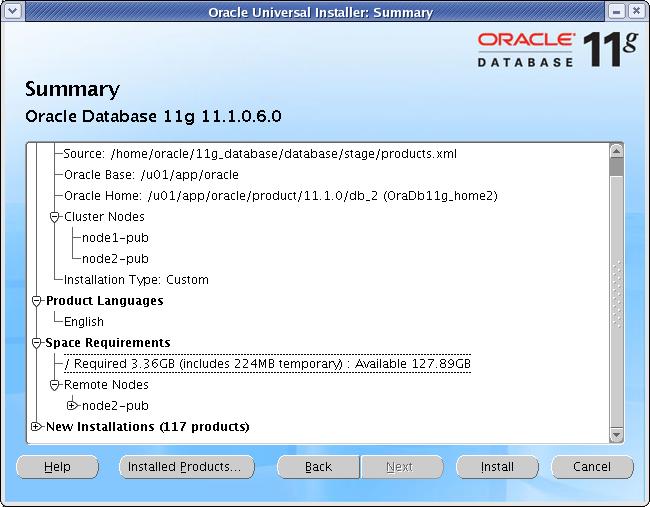Close the installer window via X

pos(636,11)
